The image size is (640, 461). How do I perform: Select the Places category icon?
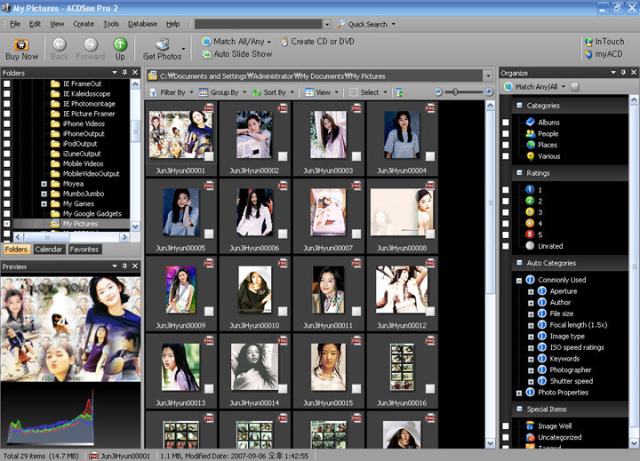coord(530,145)
